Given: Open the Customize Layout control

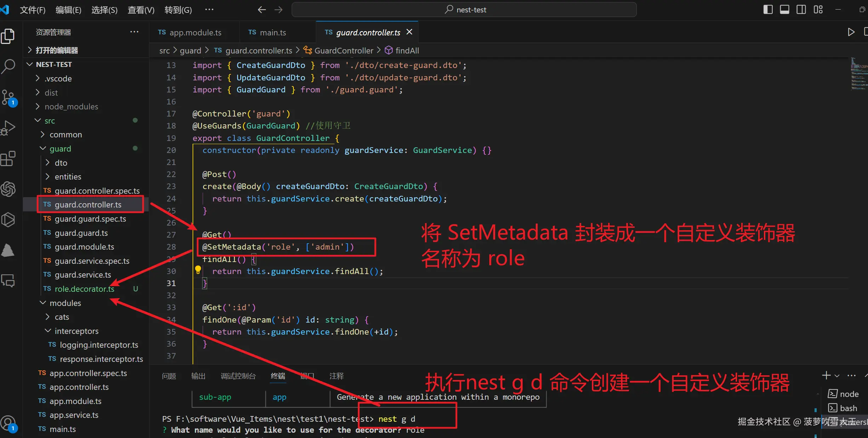Looking at the screenshot, I should [819, 10].
